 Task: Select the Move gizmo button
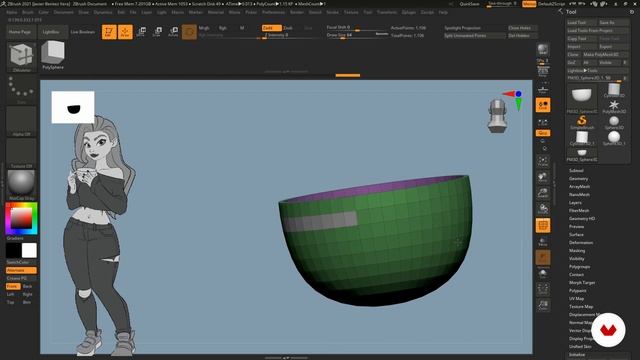coord(142,32)
